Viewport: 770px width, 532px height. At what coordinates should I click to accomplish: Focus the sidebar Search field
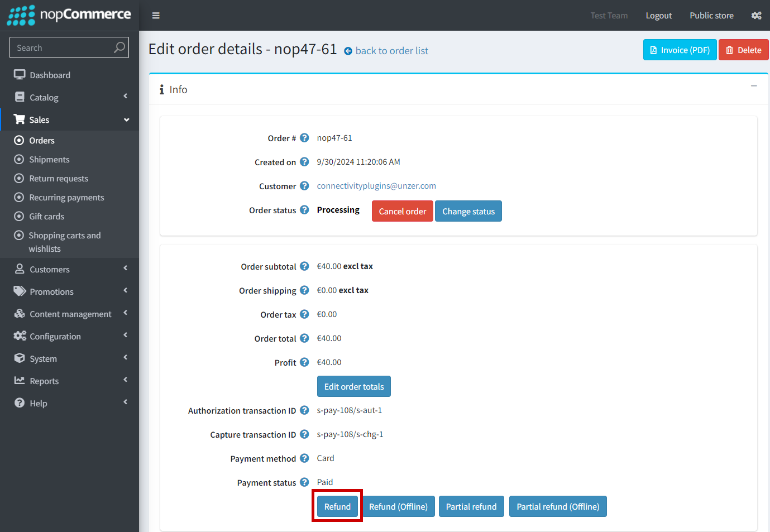pyautogui.click(x=69, y=47)
